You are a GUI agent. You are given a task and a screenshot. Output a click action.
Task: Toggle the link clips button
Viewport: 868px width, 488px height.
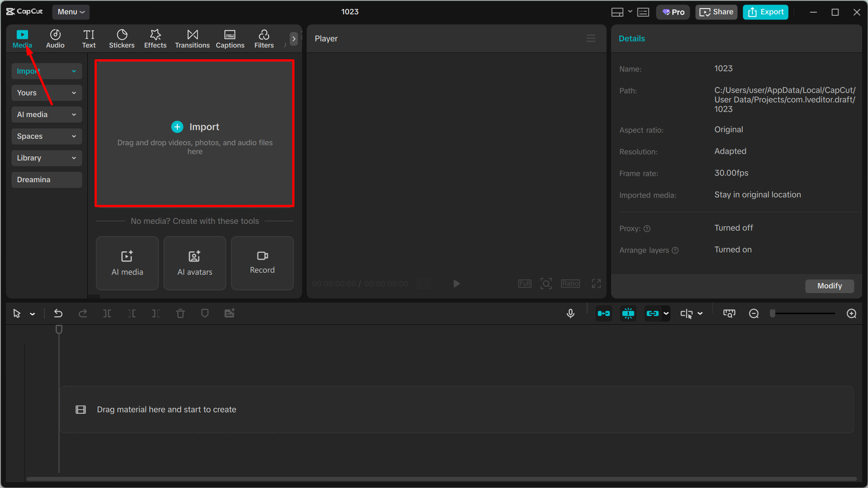(x=653, y=313)
